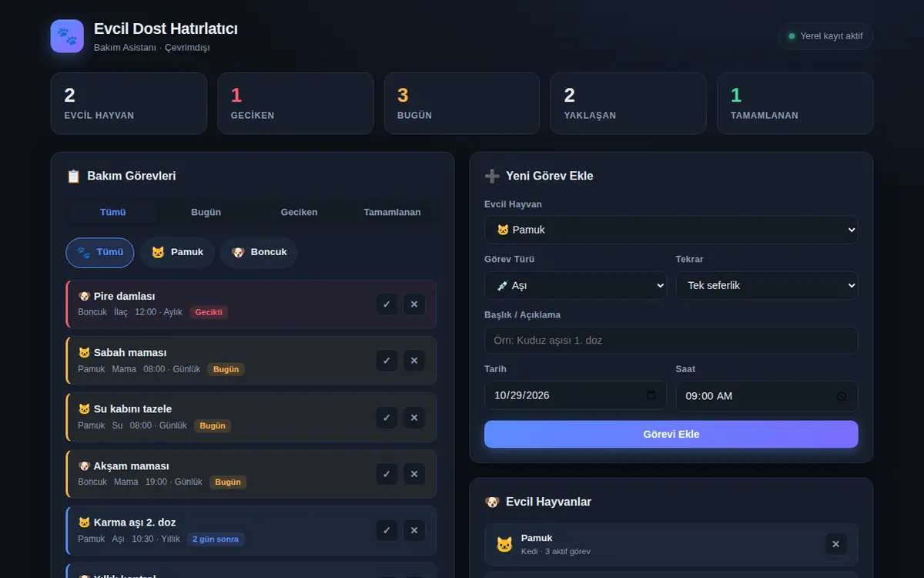This screenshot has height=578, width=924.
Task: Click the Yaklaşan stat card
Action: tap(628, 103)
